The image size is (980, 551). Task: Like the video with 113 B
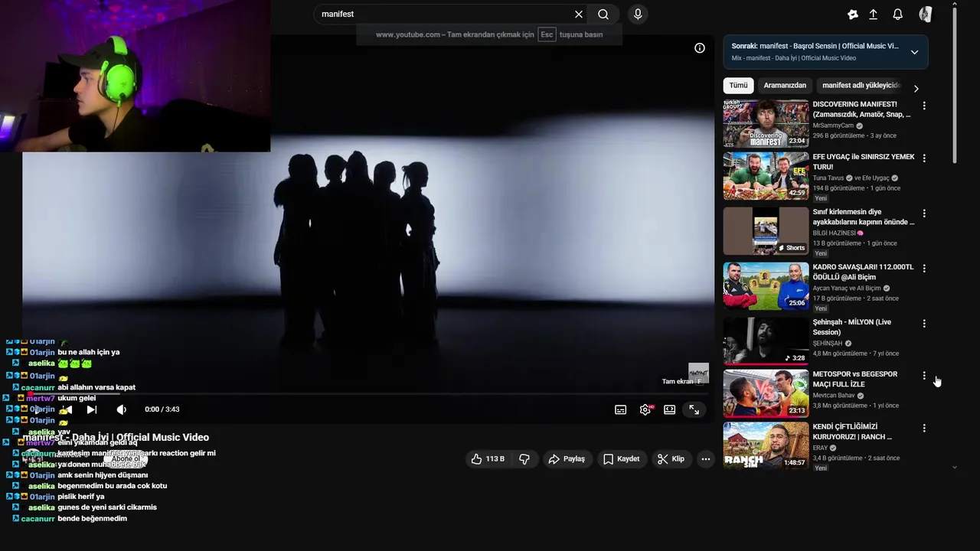click(x=488, y=458)
